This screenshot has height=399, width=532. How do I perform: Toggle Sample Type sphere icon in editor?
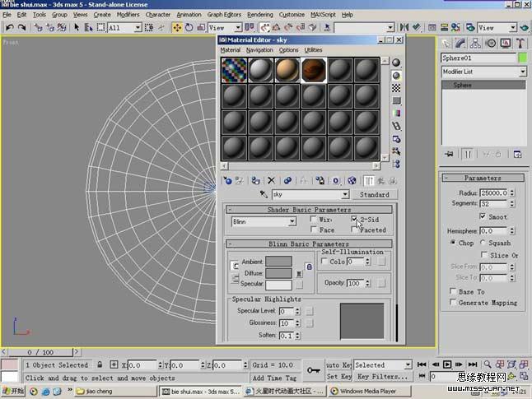[396, 63]
